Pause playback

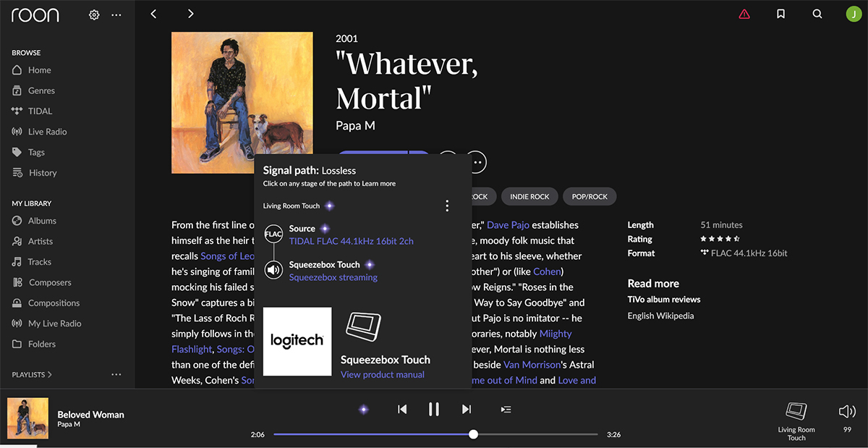click(x=434, y=410)
